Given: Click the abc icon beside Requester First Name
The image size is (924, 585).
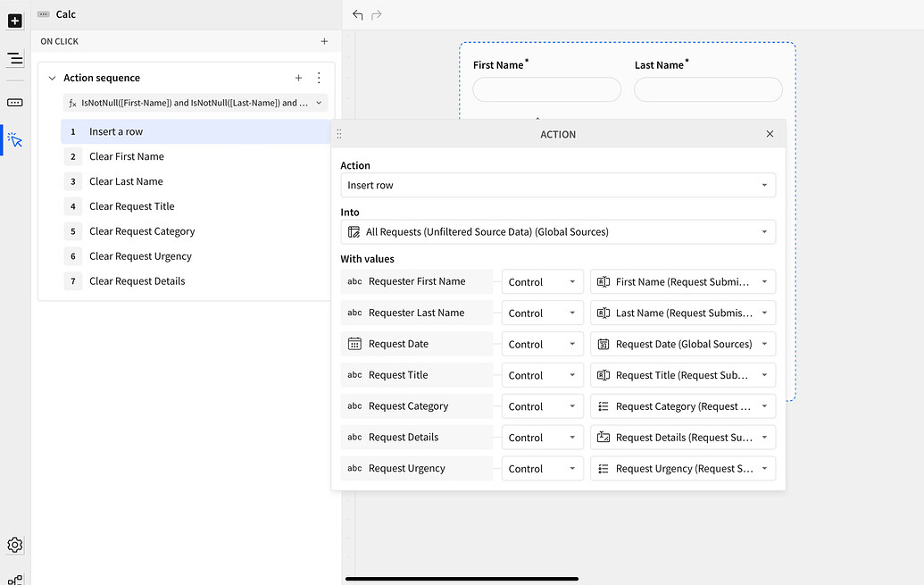Looking at the screenshot, I should point(353,281).
